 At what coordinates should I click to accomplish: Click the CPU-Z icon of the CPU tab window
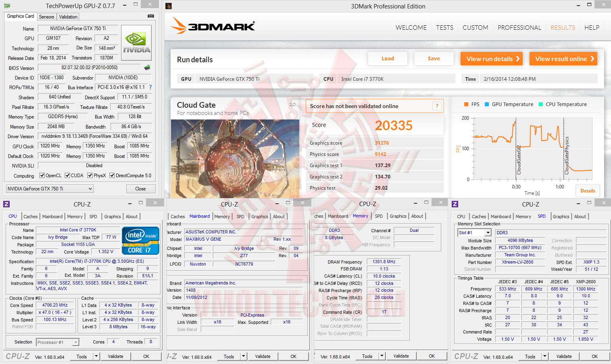(x=6, y=204)
